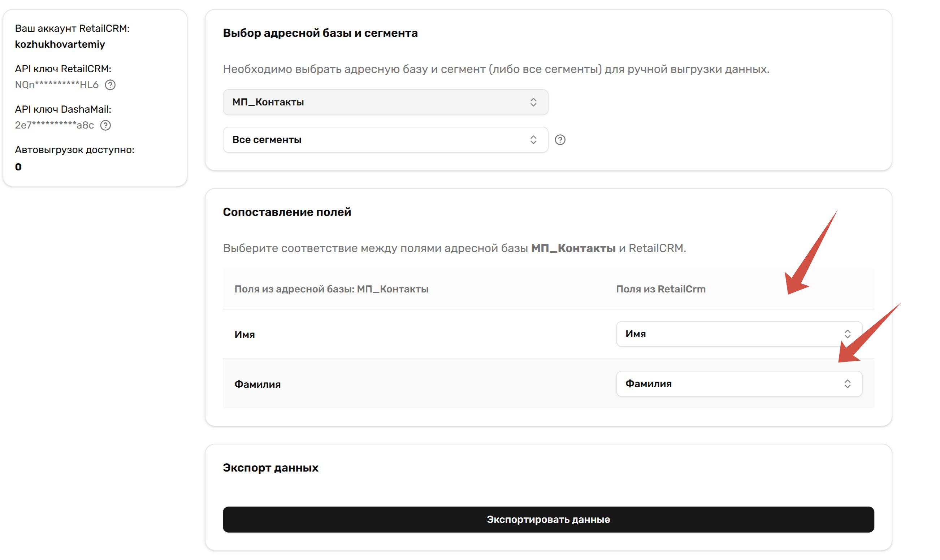The width and height of the screenshot is (940, 560).
Task: Expand the Все сегменты segment dropdown
Action: click(x=385, y=140)
